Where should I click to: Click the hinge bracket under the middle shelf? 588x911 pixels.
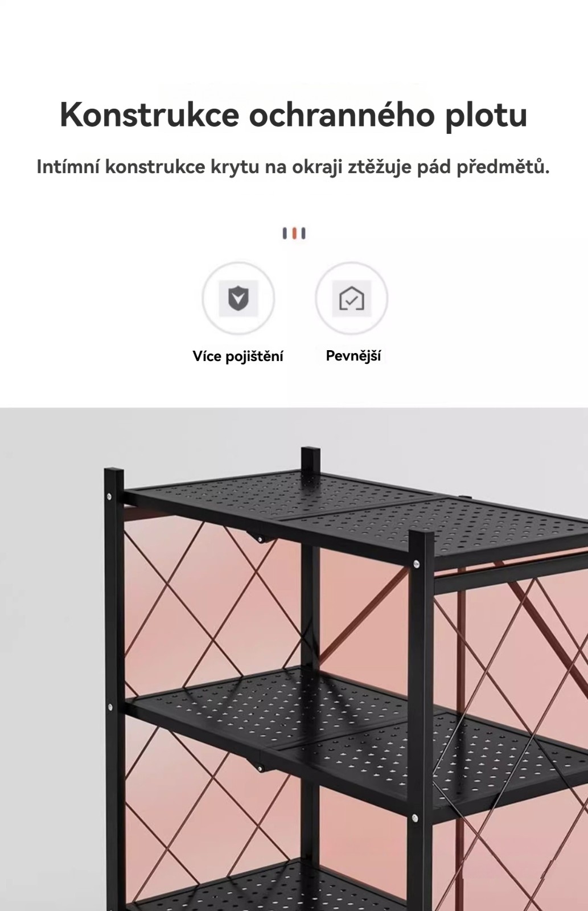pyautogui.click(x=261, y=766)
